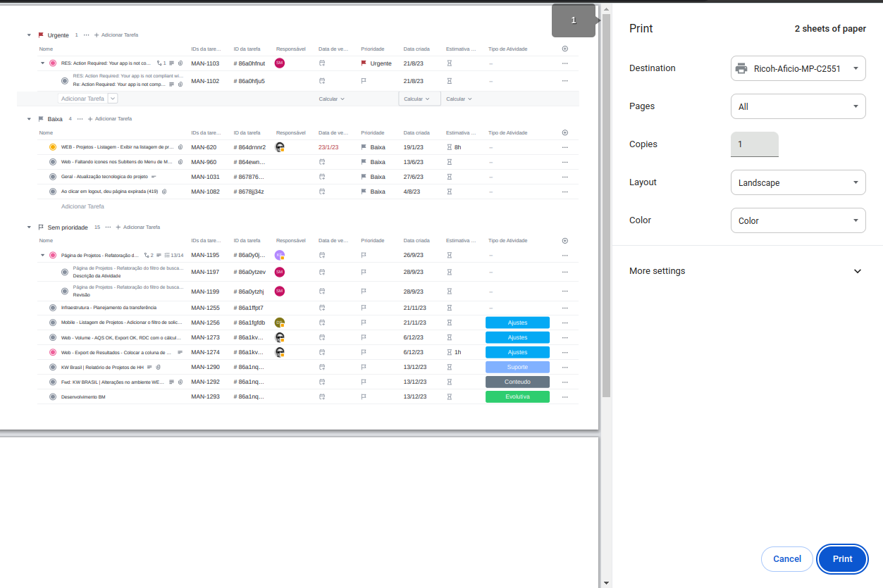The width and height of the screenshot is (883, 588).
Task: Click the empty priority flag icon for MAN-1102
Action: (364, 81)
